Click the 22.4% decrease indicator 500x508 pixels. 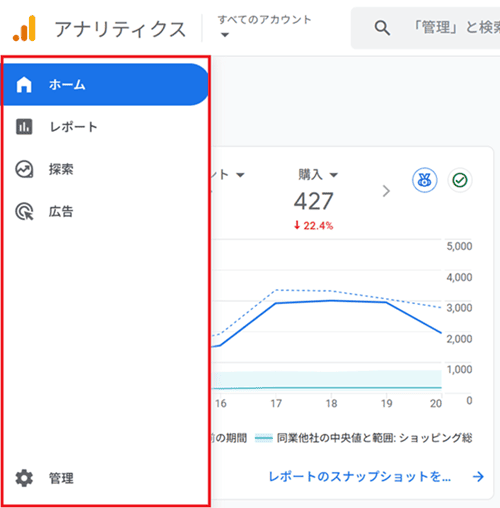(x=313, y=226)
